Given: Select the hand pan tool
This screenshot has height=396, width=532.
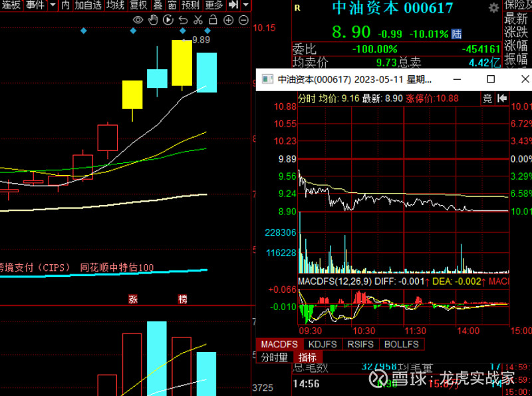Looking at the screenshot, I should pyautogui.click(x=153, y=20).
